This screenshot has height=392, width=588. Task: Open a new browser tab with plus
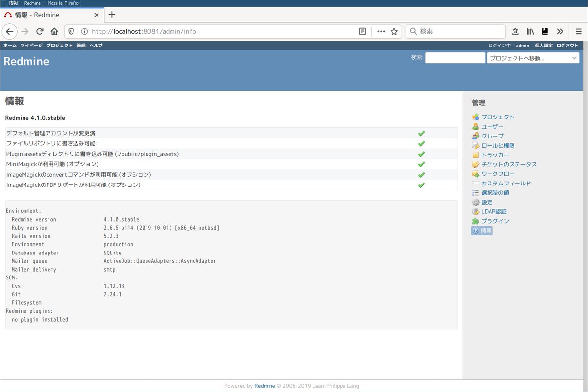(112, 14)
